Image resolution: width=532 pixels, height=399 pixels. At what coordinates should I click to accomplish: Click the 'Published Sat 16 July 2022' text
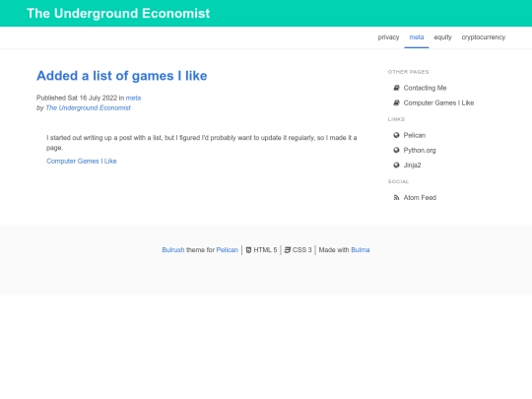(x=77, y=99)
